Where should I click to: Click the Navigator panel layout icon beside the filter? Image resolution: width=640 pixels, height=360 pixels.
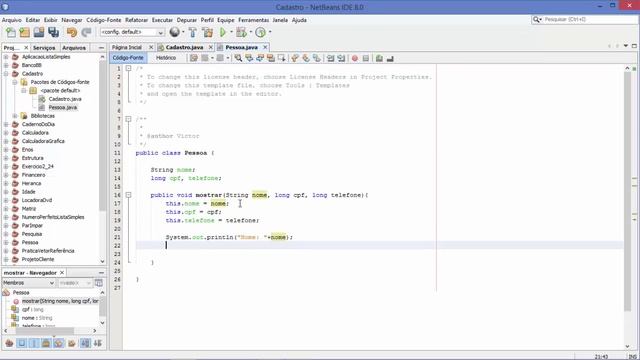(x=99, y=282)
